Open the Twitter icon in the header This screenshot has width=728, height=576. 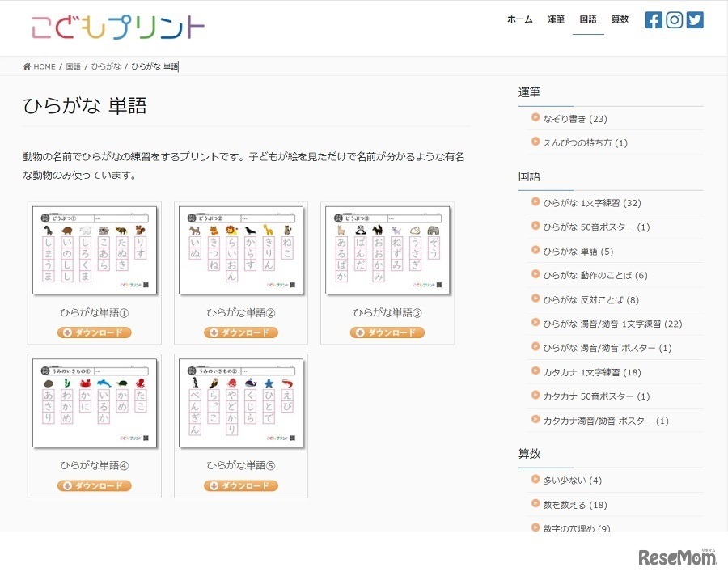[x=694, y=19]
